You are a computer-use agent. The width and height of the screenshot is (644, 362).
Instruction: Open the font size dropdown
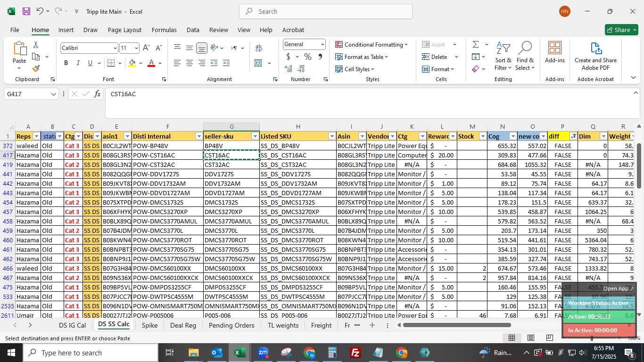click(x=136, y=48)
